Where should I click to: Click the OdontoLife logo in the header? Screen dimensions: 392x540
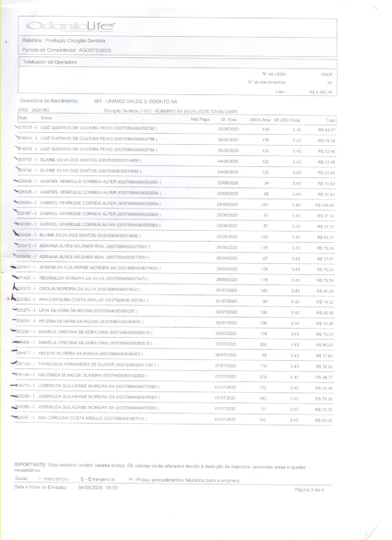[71, 26]
